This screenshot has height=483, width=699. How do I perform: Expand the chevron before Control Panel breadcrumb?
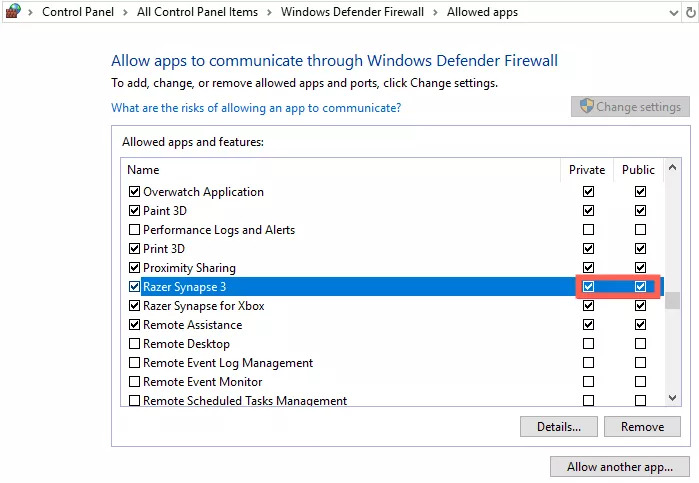point(30,12)
